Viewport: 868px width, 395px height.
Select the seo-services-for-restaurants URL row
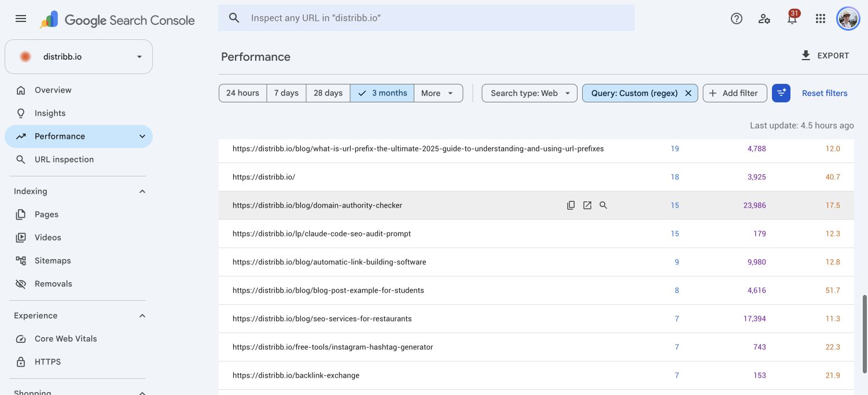536,319
